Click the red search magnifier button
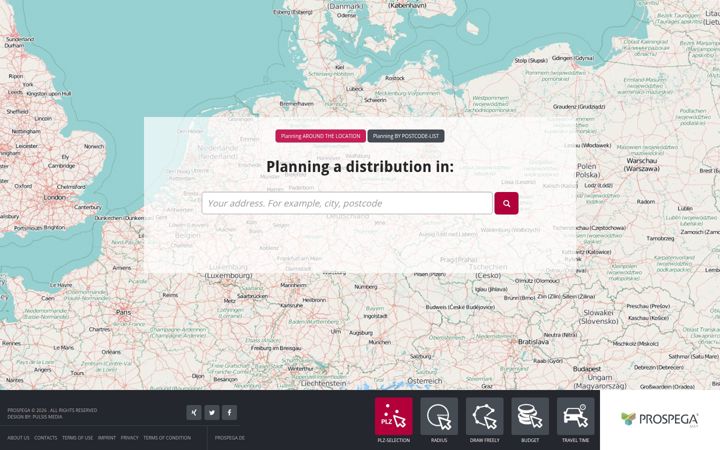Screen dimensions: 720x450 [506, 203]
